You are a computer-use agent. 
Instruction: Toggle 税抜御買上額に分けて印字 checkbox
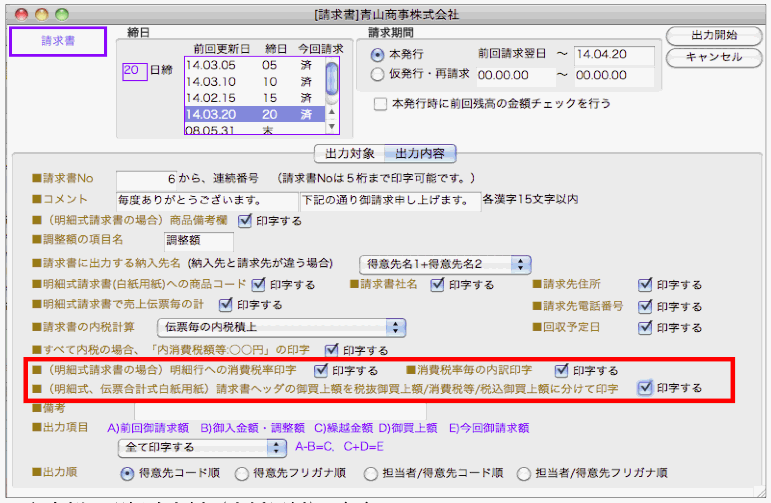click(x=645, y=388)
